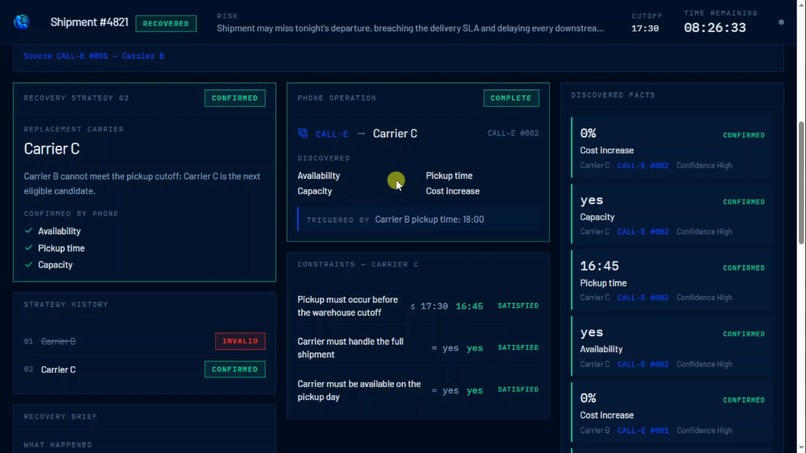Click SATISFIED on the pickup day availability constraint
Viewport: 806px width, 453px height.
[518, 389]
